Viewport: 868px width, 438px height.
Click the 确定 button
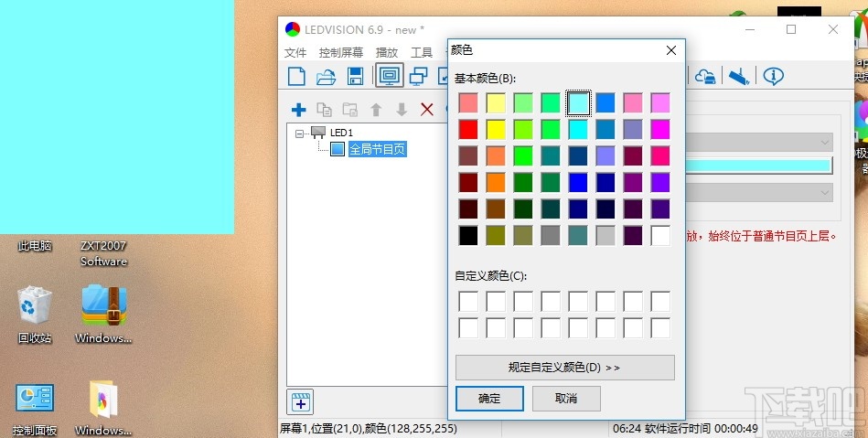[489, 398]
